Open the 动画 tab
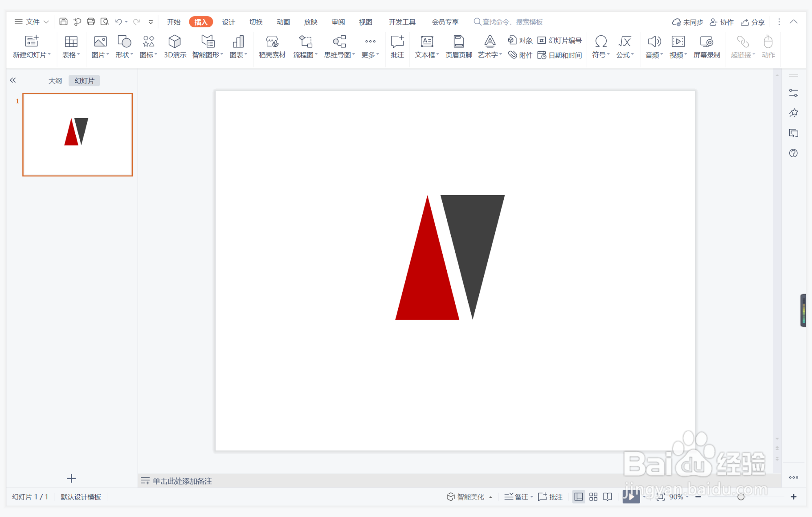 283,22
